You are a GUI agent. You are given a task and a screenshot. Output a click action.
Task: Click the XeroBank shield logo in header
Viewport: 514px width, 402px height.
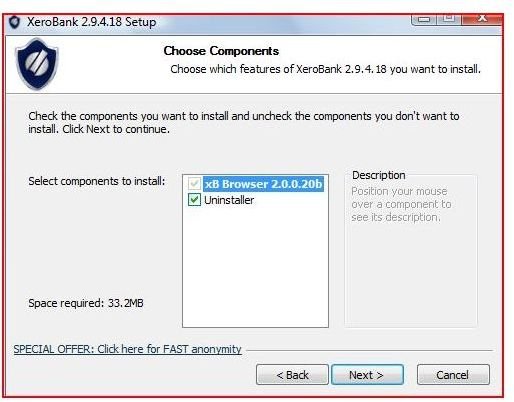37,64
